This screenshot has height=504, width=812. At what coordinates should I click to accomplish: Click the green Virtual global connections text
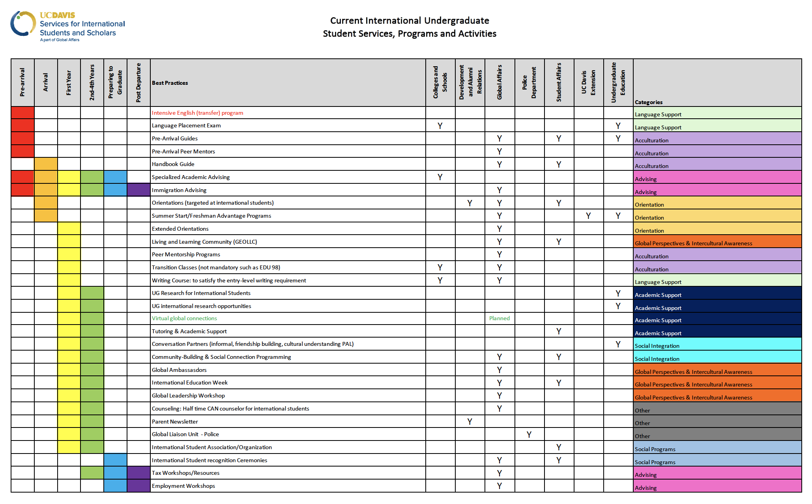point(184,318)
